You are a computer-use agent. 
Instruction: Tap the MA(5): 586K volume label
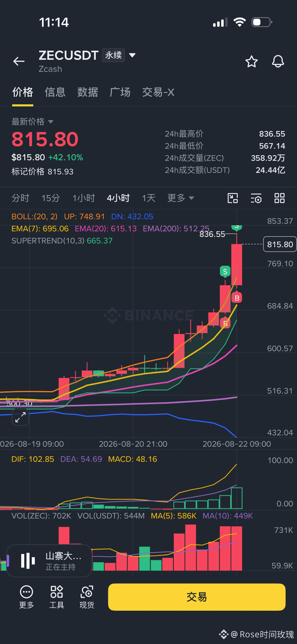[x=174, y=516]
